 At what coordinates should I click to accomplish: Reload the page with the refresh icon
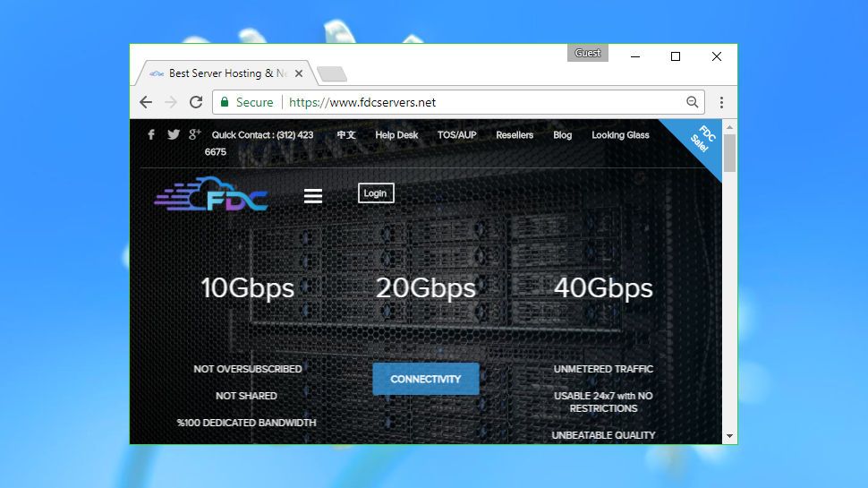coord(196,102)
